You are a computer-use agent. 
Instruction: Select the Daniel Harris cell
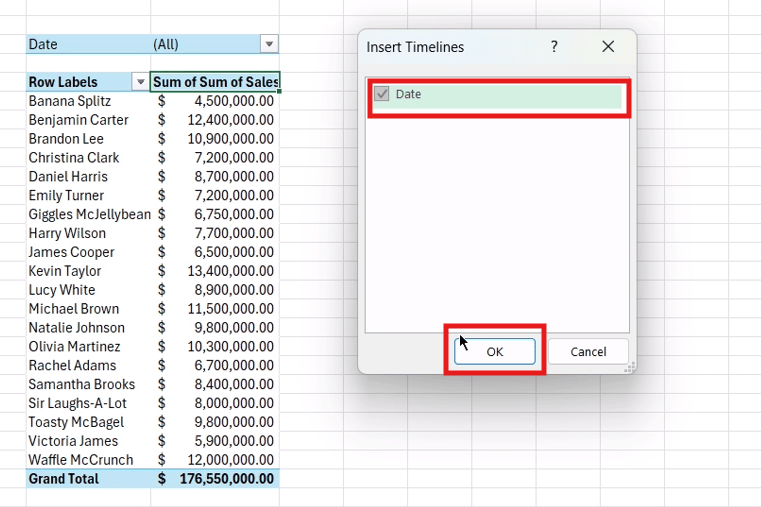coord(88,177)
